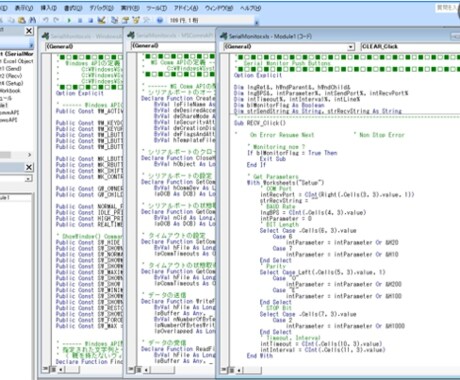Open the ツール(T) Tools menu
Viewport: 460px width, 380px height.
point(157,8)
